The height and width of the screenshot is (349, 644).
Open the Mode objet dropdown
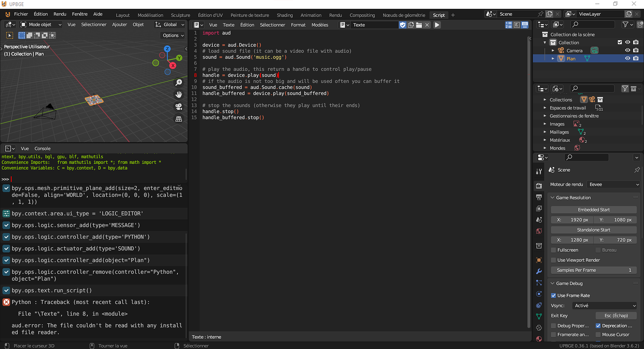[x=42, y=25]
